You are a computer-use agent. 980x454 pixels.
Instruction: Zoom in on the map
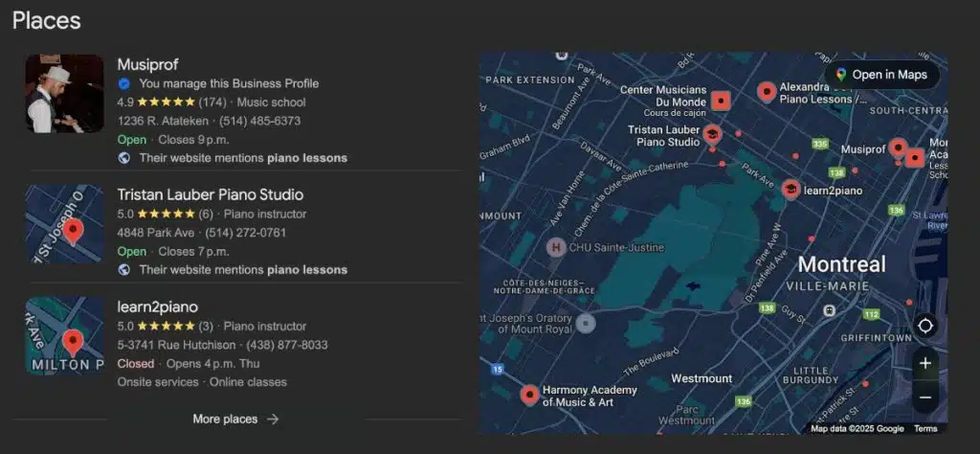(925, 363)
